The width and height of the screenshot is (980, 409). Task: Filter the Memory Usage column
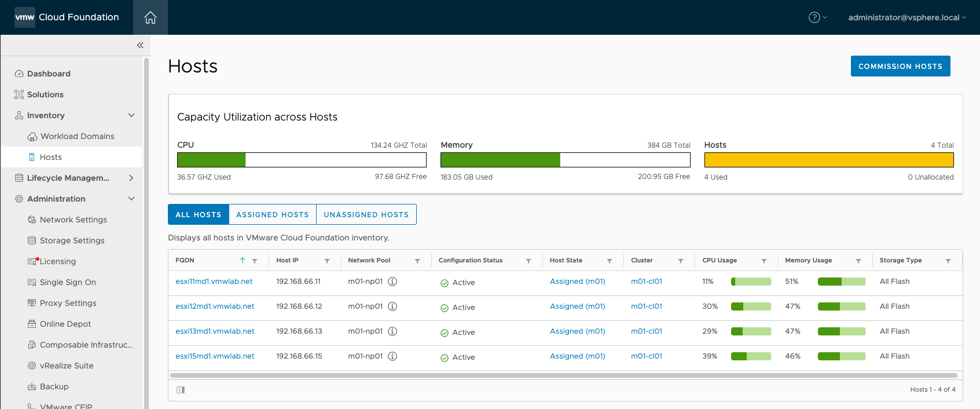click(x=858, y=261)
